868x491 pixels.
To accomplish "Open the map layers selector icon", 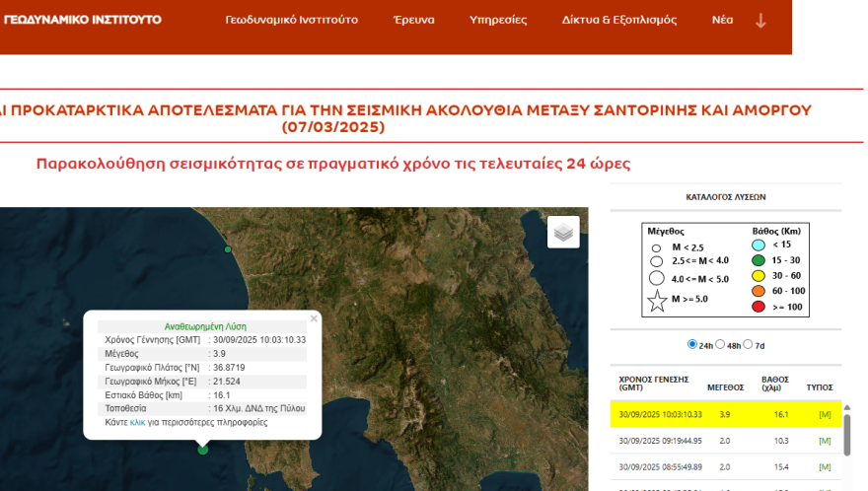I will pyautogui.click(x=563, y=232).
